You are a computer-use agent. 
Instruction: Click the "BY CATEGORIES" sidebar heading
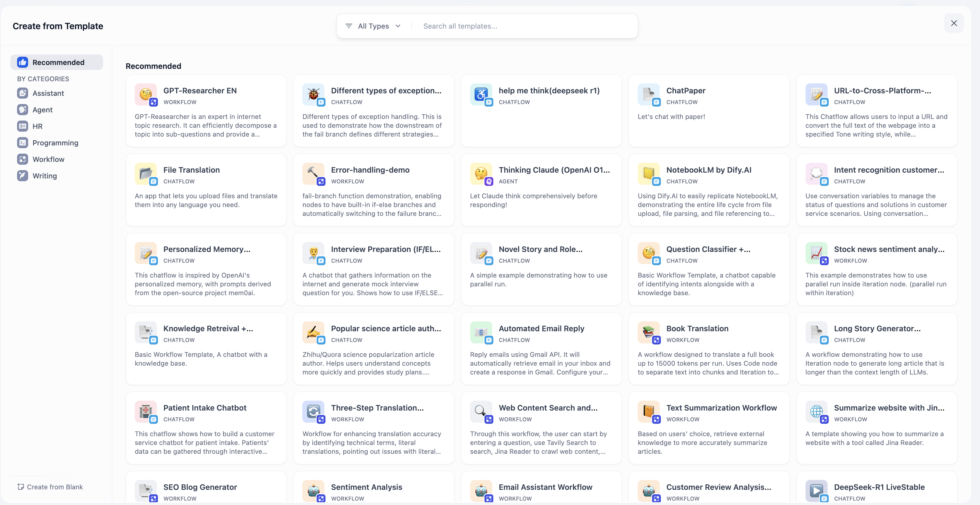click(43, 79)
